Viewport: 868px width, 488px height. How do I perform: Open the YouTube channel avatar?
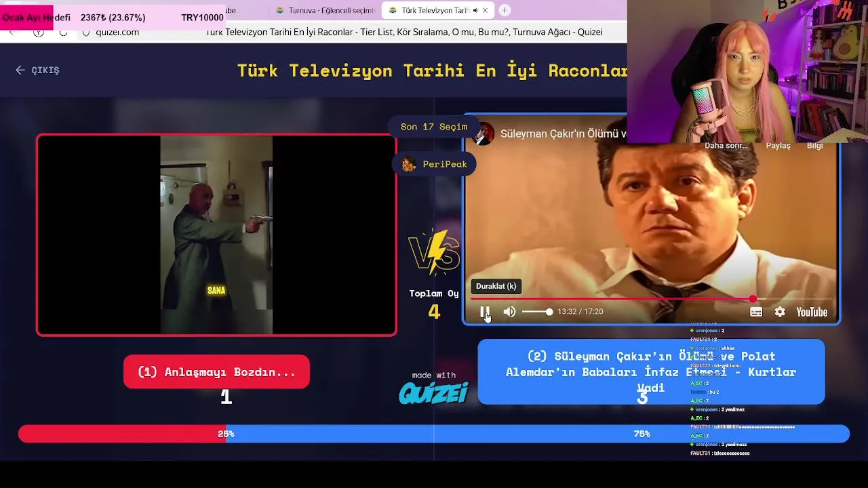click(483, 134)
